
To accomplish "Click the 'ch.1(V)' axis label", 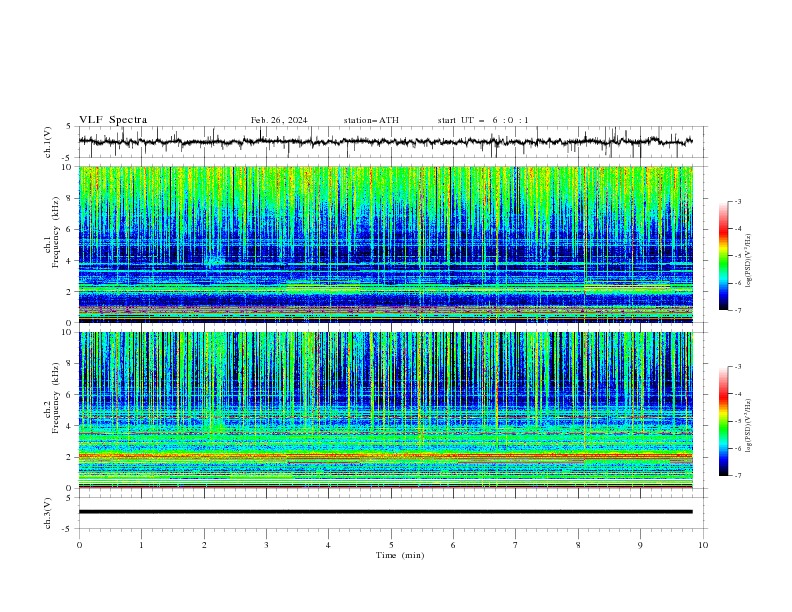I will [48, 142].
